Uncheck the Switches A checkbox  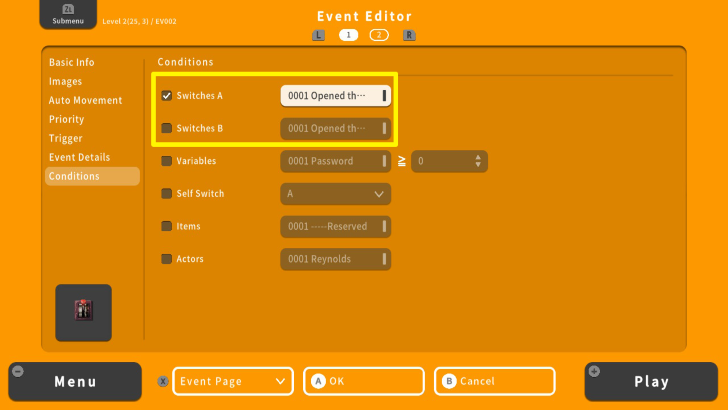[167, 96]
